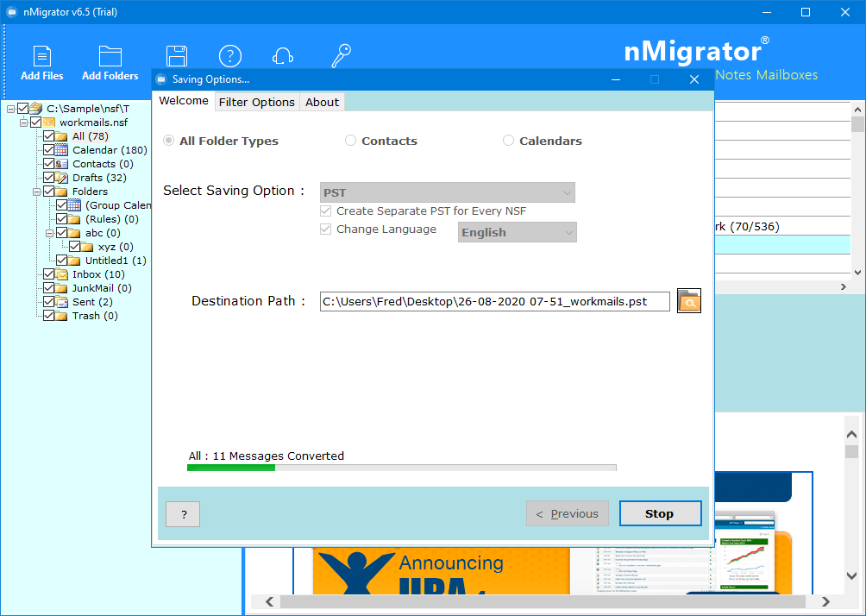The height and width of the screenshot is (616, 866).
Task: Select the Sent (2) tree item
Action: pos(92,302)
